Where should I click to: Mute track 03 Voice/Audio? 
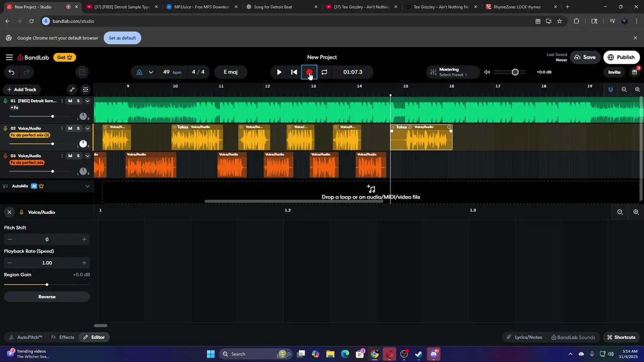coord(70,156)
